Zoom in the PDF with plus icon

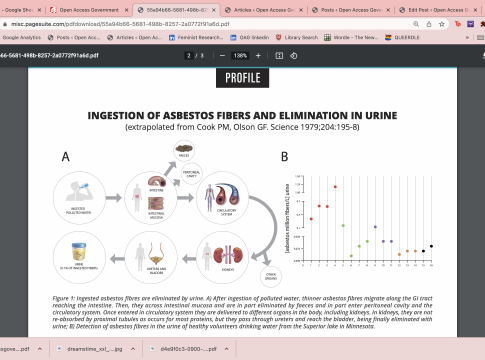coord(258,56)
